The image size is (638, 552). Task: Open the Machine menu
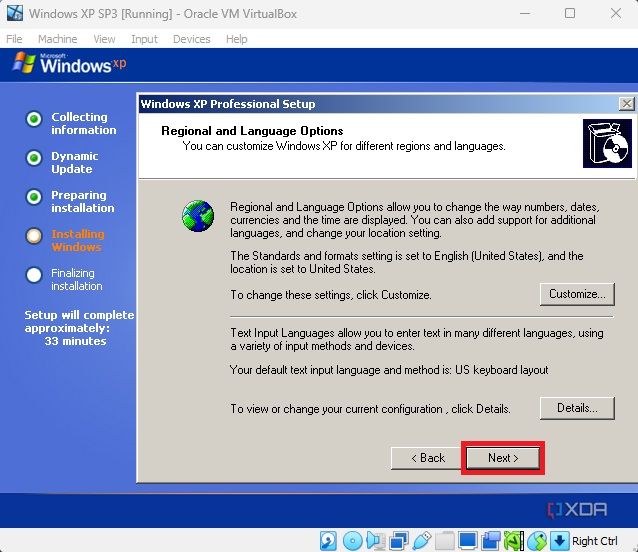tap(57, 39)
